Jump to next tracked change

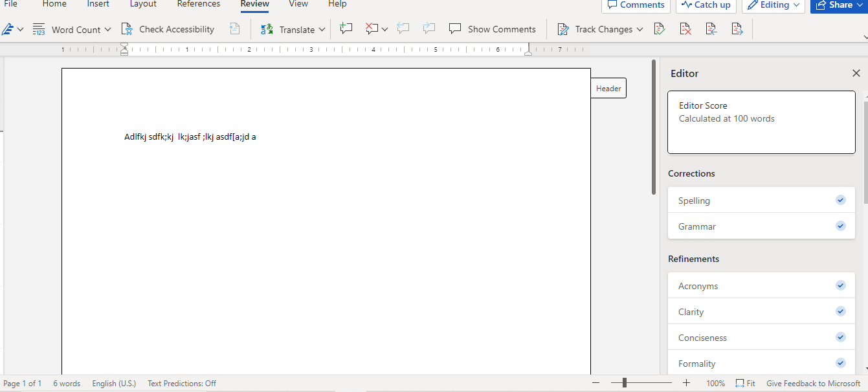click(x=737, y=28)
